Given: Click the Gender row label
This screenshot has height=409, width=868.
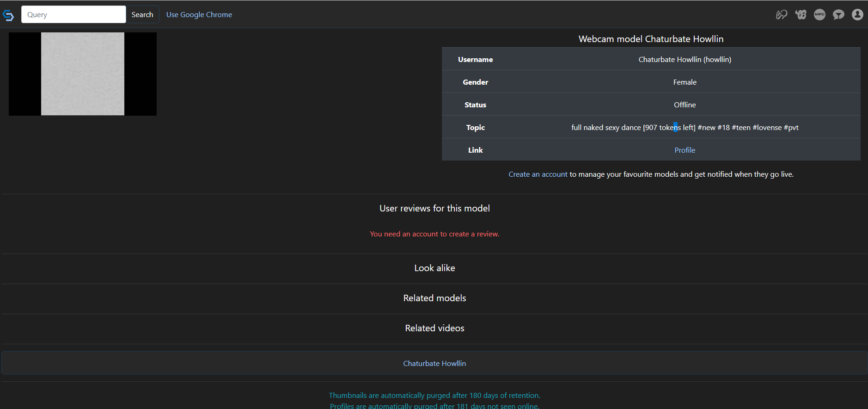Looking at the screenshot, I should [x=475, y=82].
